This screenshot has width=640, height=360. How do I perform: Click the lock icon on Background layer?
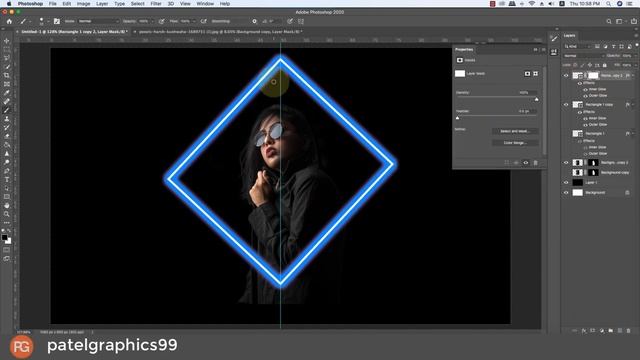[627, 193]
